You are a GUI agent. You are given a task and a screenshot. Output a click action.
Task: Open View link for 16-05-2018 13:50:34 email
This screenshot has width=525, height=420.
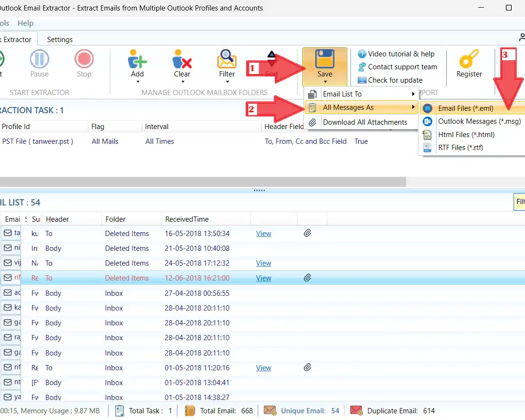264,234
